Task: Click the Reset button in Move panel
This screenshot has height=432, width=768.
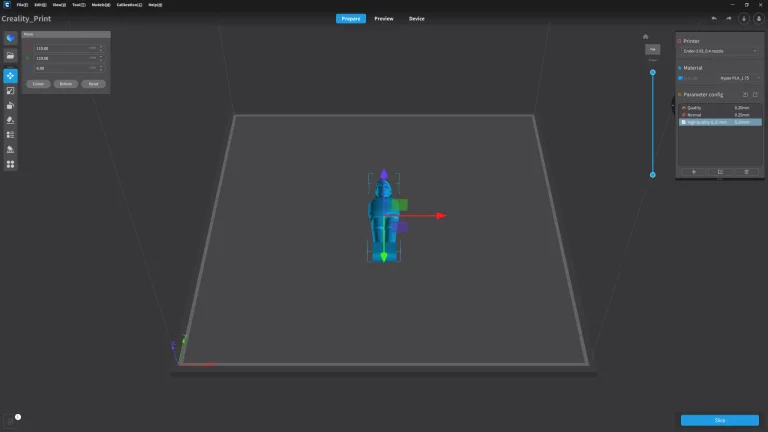Action: 93,84
